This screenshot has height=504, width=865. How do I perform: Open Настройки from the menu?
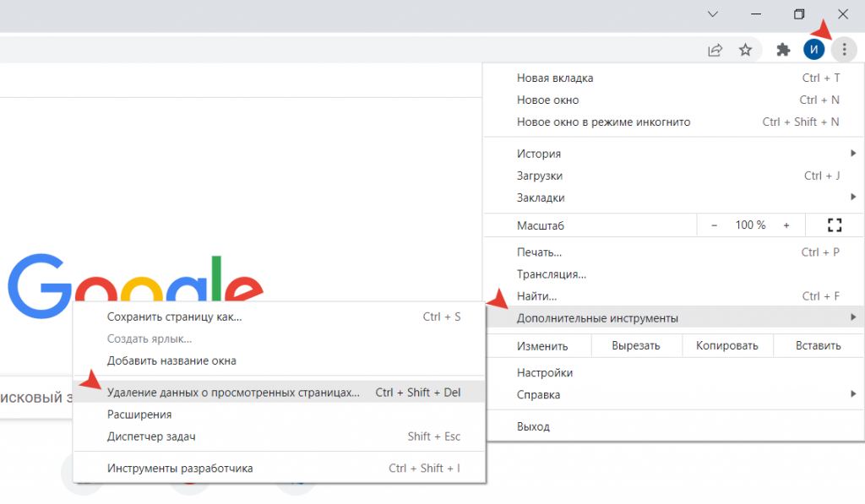[x=545, y=372]
